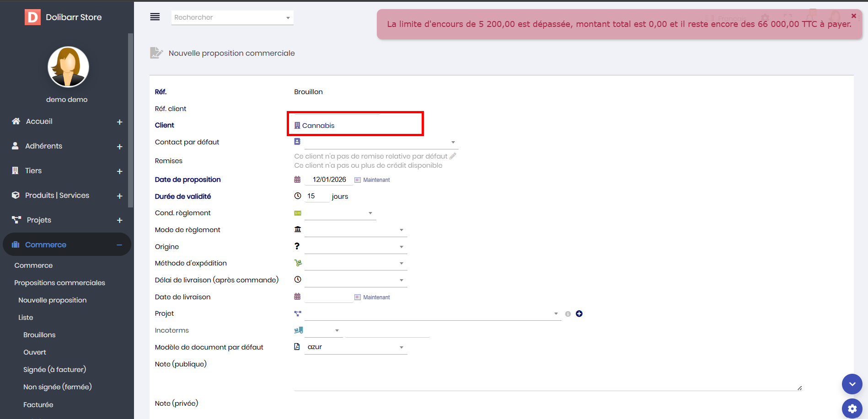
Task: Open the Modèle de document azur dropdown
Action: [x=355, y=347]
